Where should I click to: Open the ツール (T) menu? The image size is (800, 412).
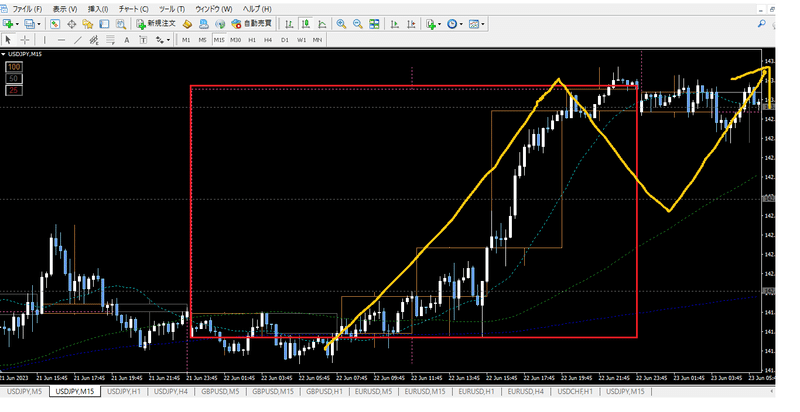click(172, 9)
